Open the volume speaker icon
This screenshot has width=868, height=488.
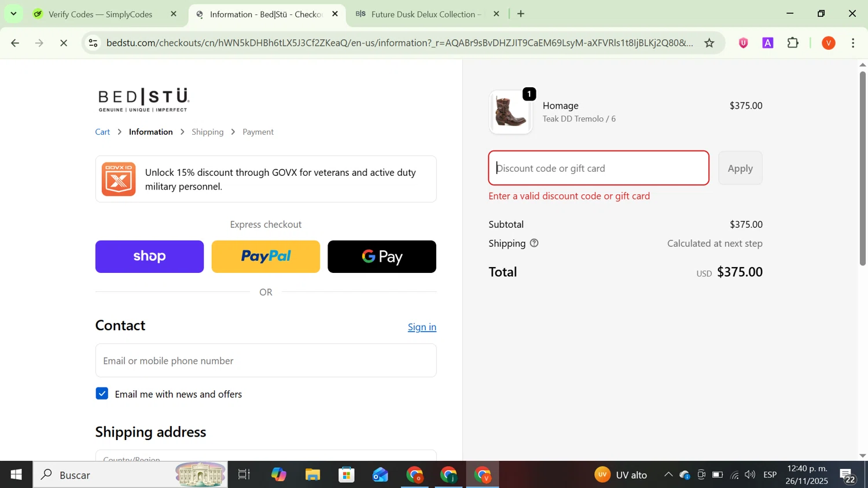click(x=751, y=475)
